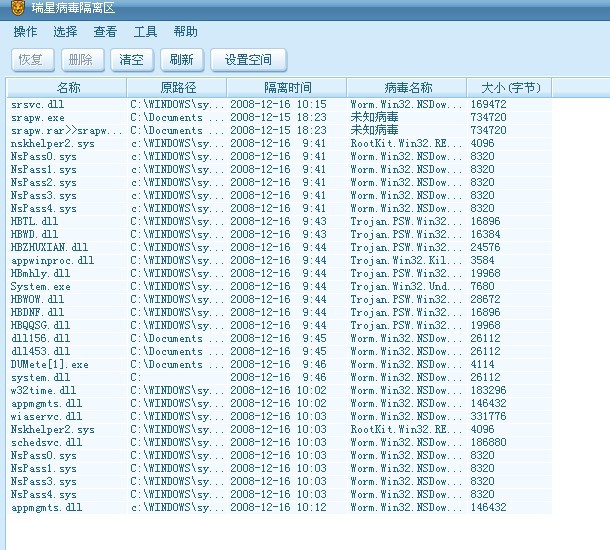Click 未知病毒 in the srapw.exe row
610x550 pixels.
coord(374,117)
